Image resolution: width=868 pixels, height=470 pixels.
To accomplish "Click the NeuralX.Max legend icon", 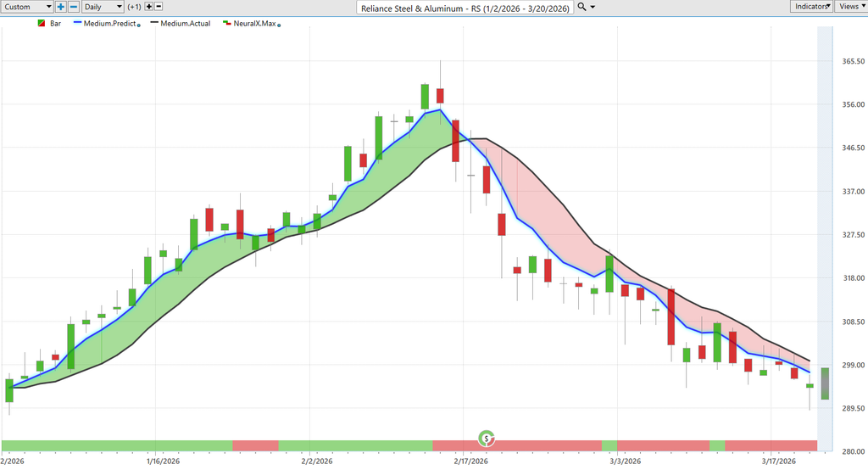I will (x=226, y=24).
